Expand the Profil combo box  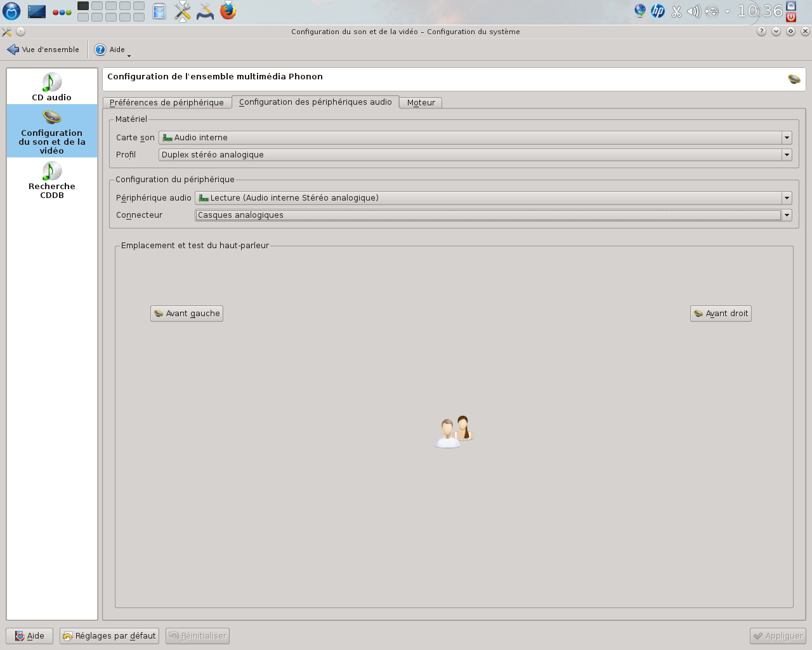475,155
